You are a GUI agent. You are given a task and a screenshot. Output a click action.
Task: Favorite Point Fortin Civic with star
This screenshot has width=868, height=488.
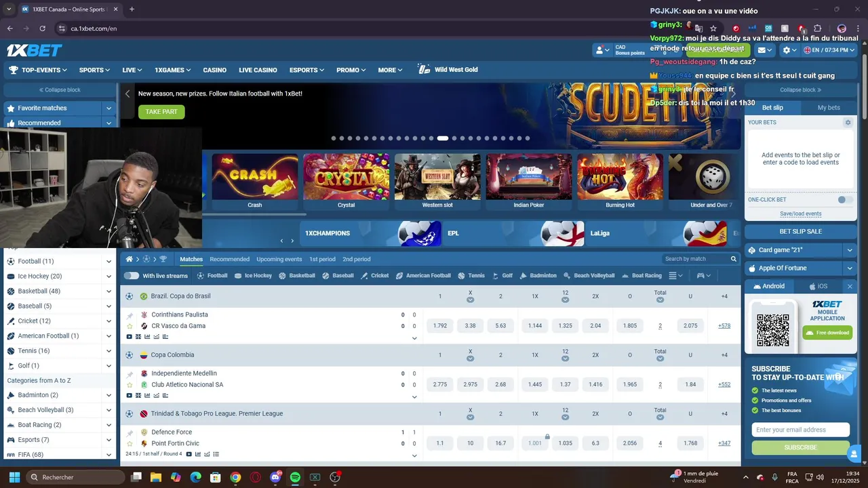tap(130, 443)
